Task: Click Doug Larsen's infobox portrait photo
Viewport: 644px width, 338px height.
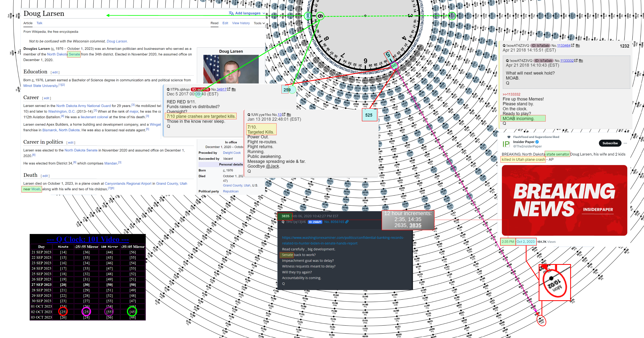Action: [231, 69]
